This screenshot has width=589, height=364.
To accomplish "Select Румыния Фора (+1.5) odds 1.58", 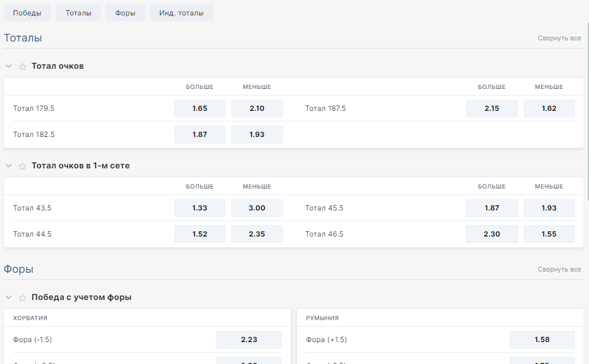I will tap(542, 340).
